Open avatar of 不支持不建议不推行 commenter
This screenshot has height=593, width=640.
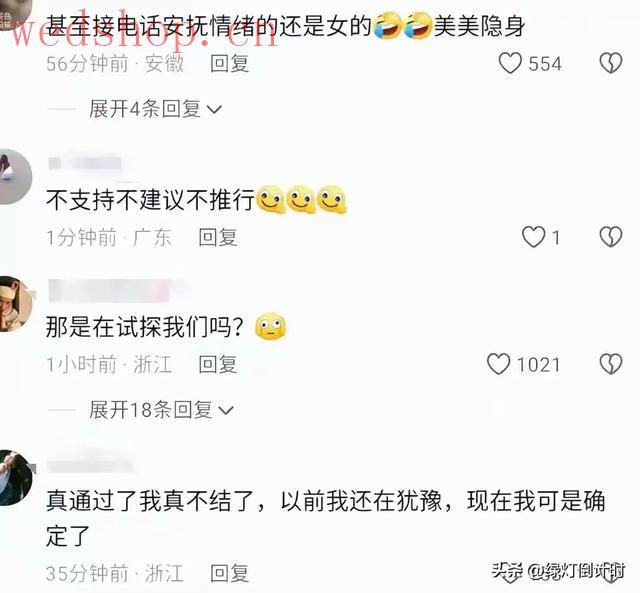14,177
